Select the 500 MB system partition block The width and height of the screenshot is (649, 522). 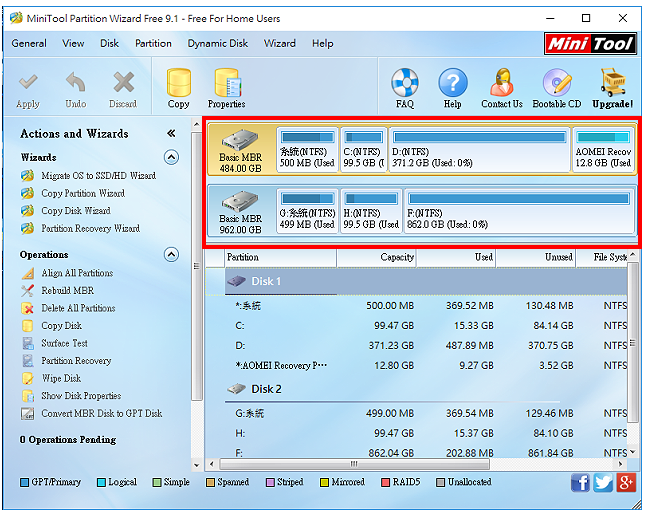307,150
